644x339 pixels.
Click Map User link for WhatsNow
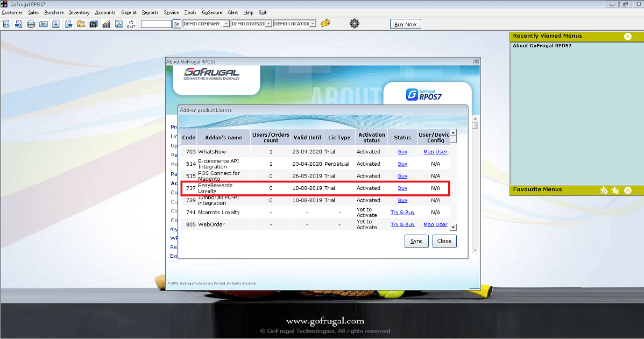click(x=435, y=152)
